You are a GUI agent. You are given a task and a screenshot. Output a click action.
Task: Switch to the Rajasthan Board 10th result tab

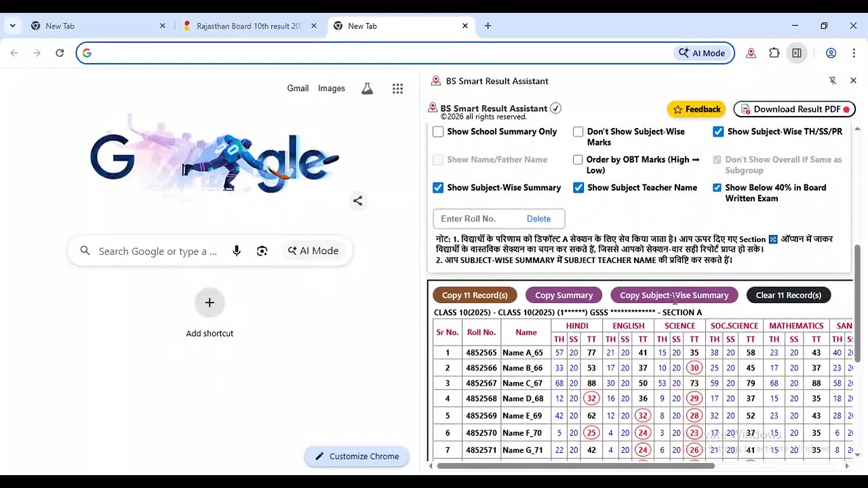[x=249, y=26]
